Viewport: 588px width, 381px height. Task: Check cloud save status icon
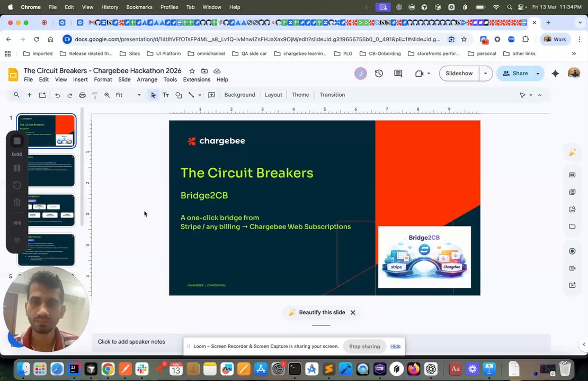(x=217, y=71)
